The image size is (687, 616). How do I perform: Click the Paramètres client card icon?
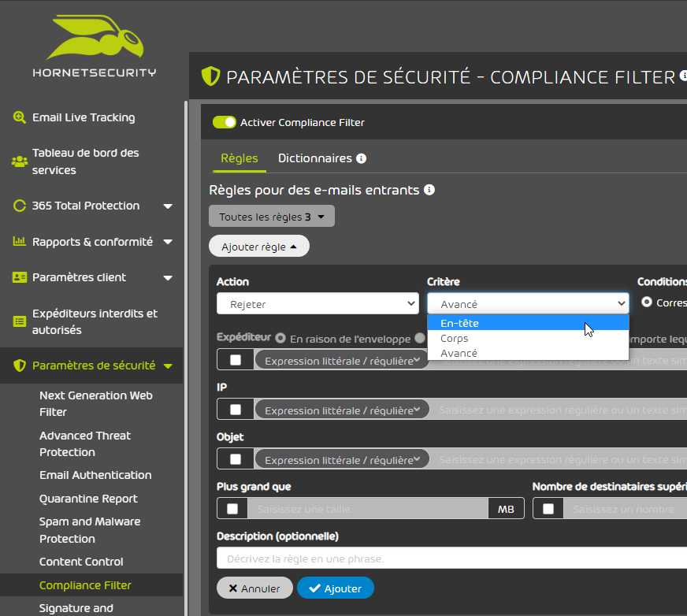tap(19, 277)
